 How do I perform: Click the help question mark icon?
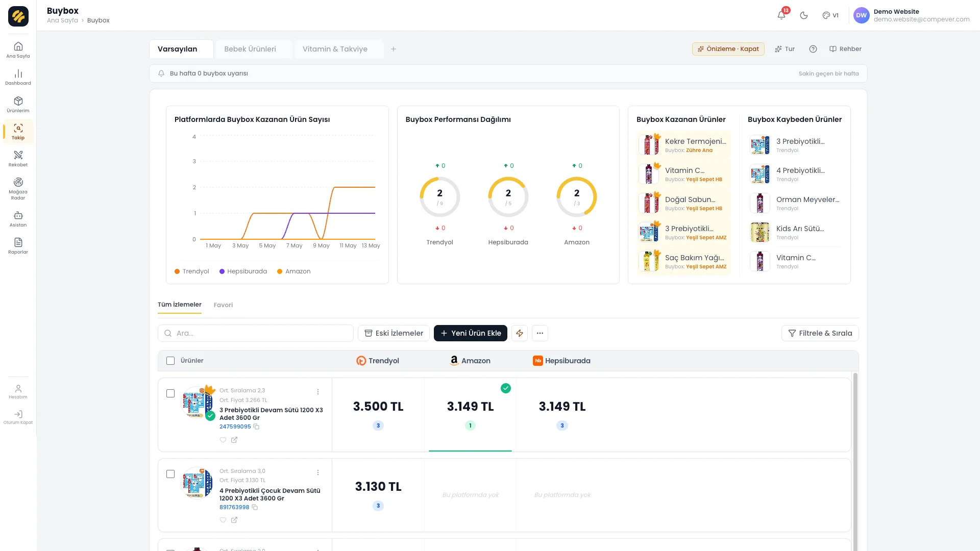tap(813, 49)
